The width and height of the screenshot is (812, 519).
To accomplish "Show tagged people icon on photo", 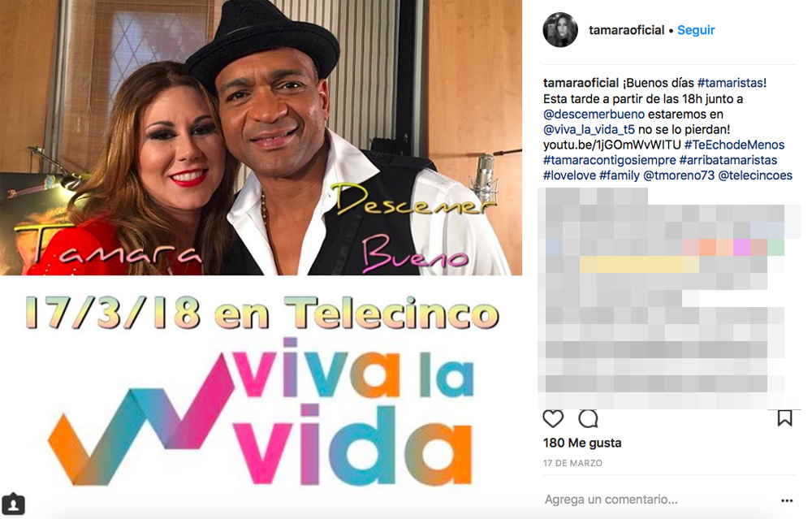I will coord(13,504).
